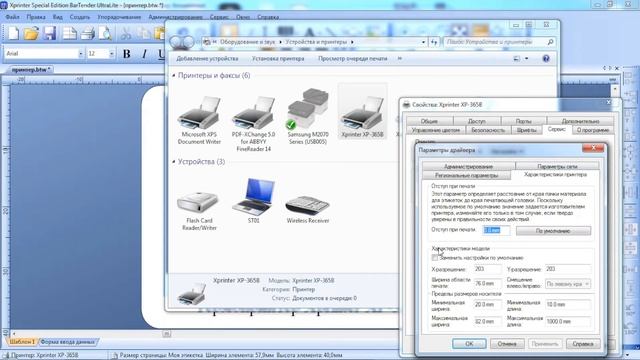Viewport: 640px width, 360px height.
Task: Open the View menu in BarTender
Action: click(x=58, y=17)
